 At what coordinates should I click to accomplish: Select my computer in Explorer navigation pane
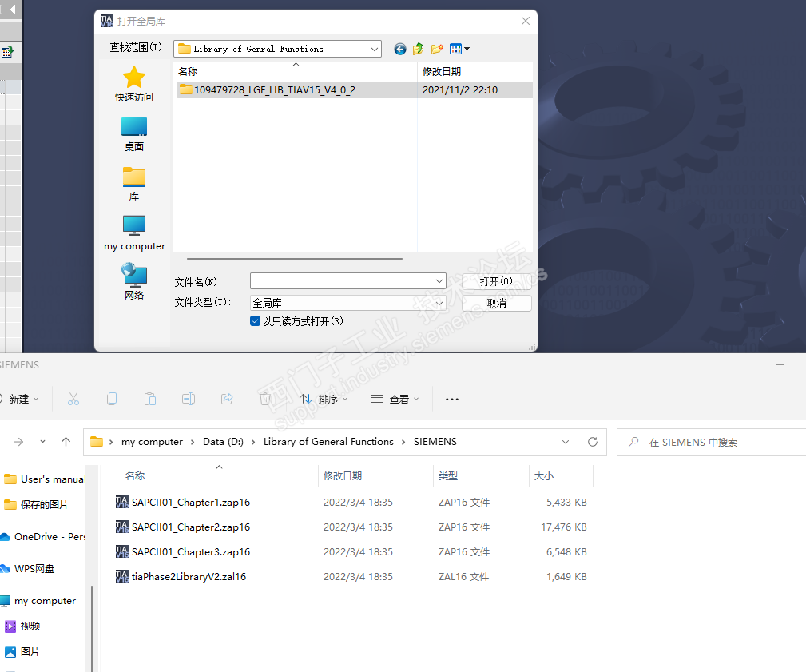[39, 601]
